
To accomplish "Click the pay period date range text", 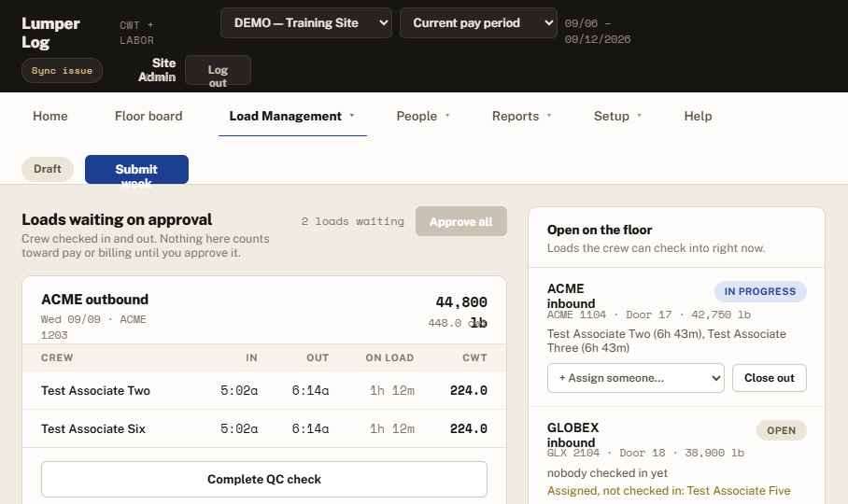I will pos(598,32).
